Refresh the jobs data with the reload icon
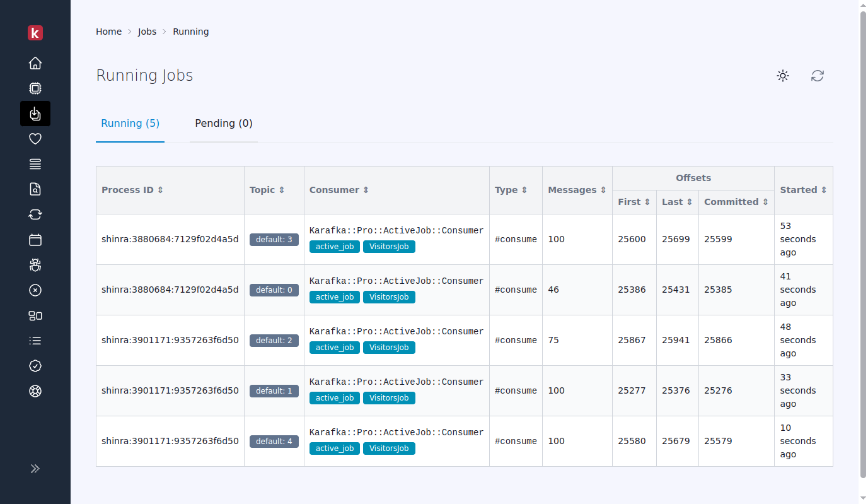 (818, 76)
